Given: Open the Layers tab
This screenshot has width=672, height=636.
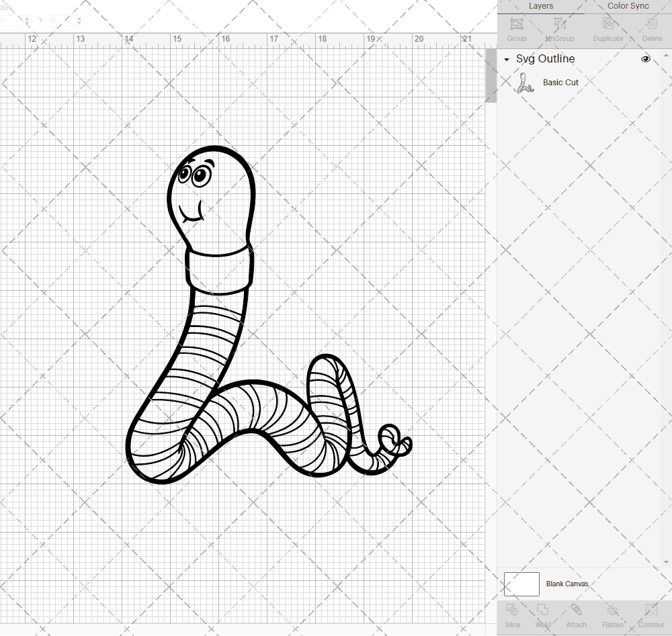Looking at the screenshot, I should click(x=541, y=6).
